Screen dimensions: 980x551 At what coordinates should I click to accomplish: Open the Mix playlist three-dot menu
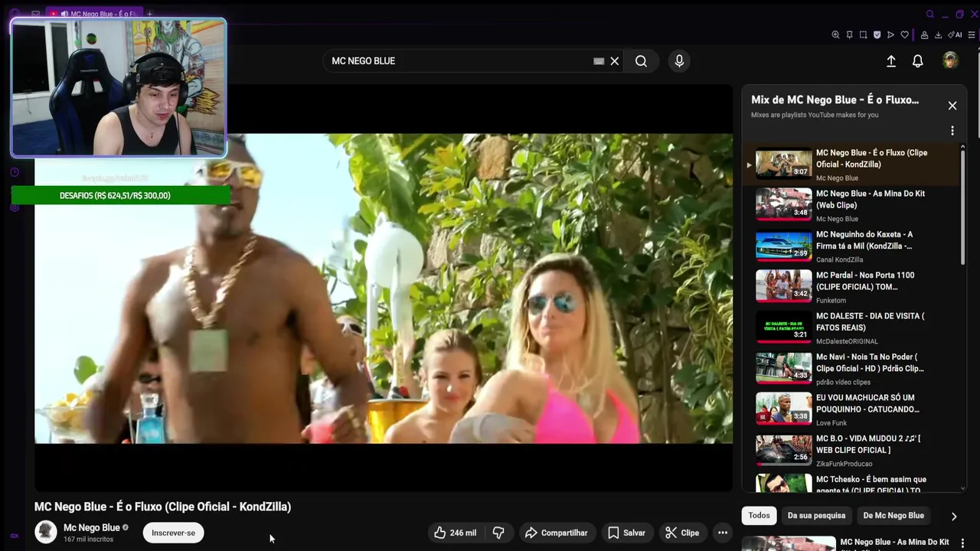pyautogui.click(x=952, y=131)
